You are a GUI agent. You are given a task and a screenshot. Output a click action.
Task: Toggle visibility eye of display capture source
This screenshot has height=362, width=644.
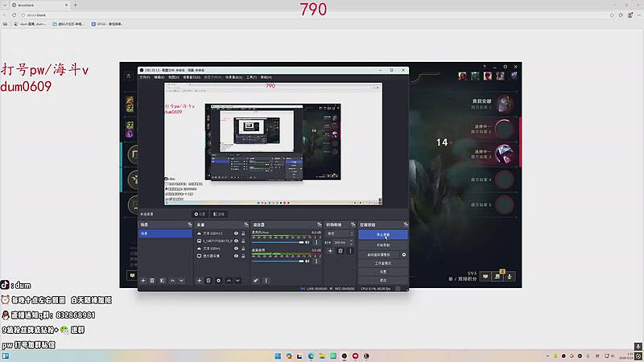(x=236, y=257)
